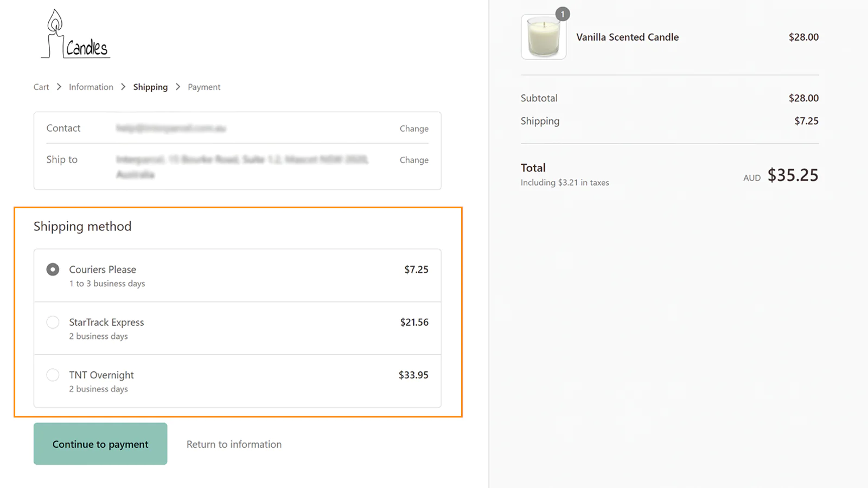Click the Shipping breadcrumb step
This screenshot has width=868, height=488.
point(150,87)
